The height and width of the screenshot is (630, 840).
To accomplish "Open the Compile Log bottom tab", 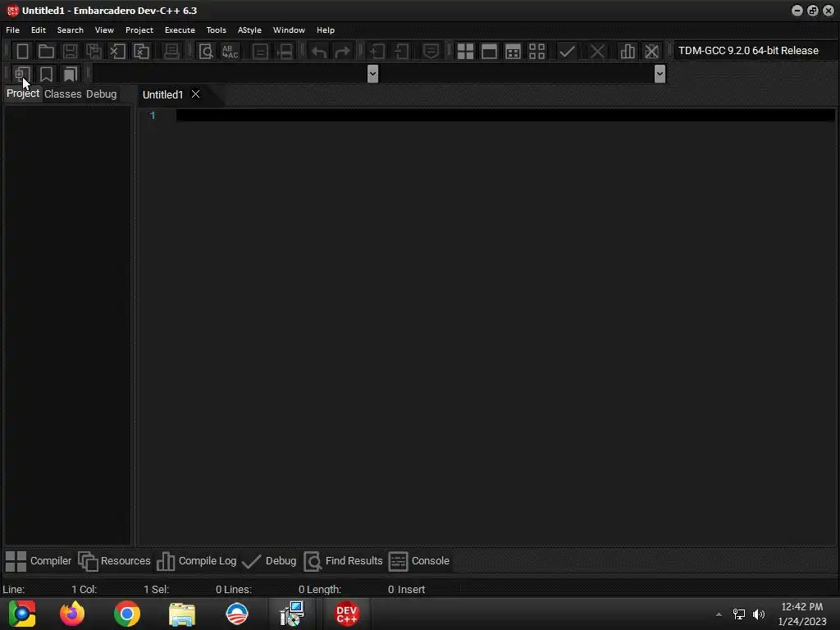I will 196,561.
